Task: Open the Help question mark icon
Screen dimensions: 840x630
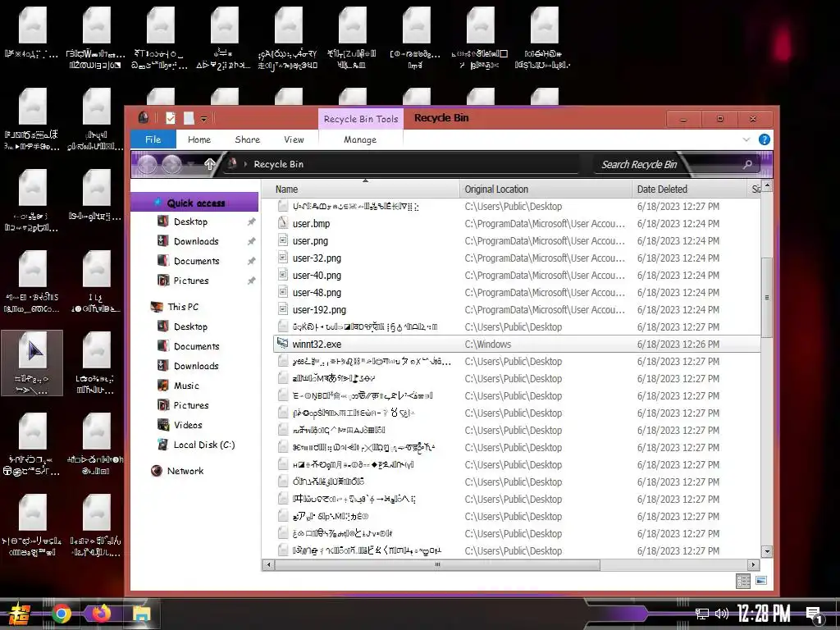Action: pyautogui.click(x=765, y=139)
